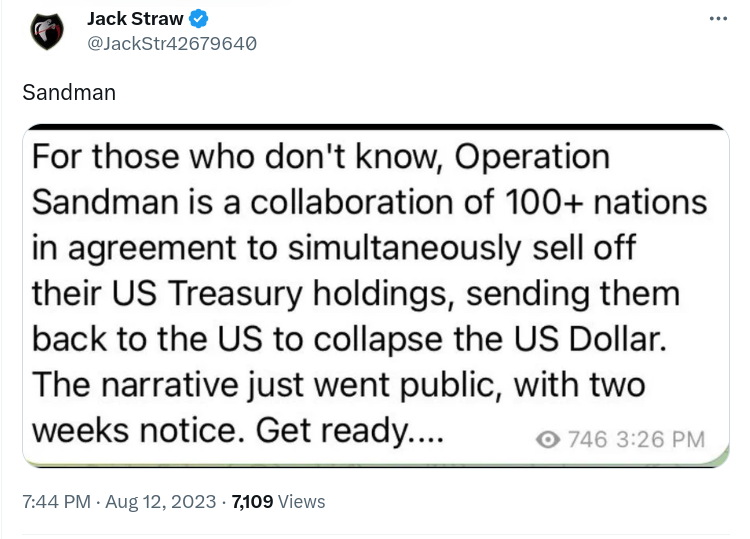Click the 746 view count in the image
The image size is (750, 539).
tap(585, 439)
